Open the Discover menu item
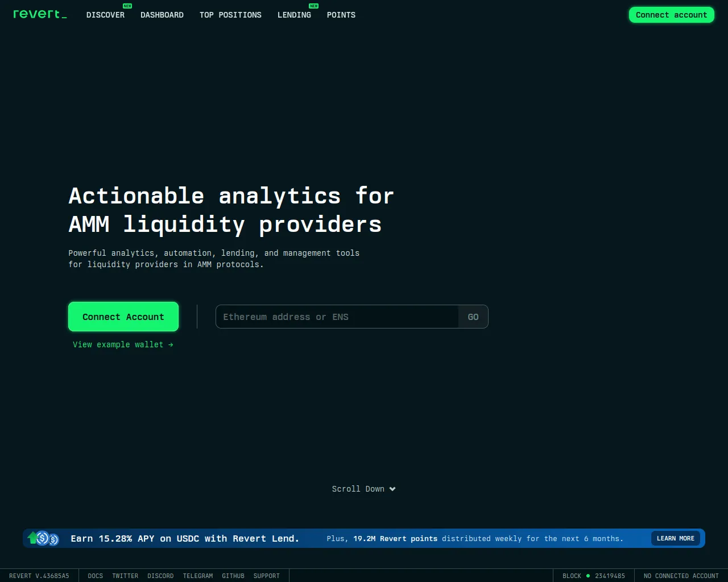The height and width of the screenshot is (582, 728). pos(105,15)
